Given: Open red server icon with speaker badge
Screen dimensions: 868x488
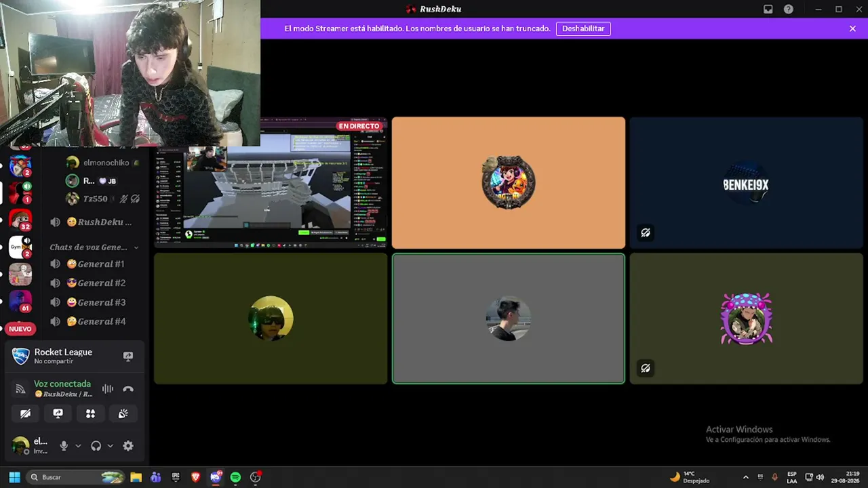Looking at the screenshot, I should [x=20, y=192].
